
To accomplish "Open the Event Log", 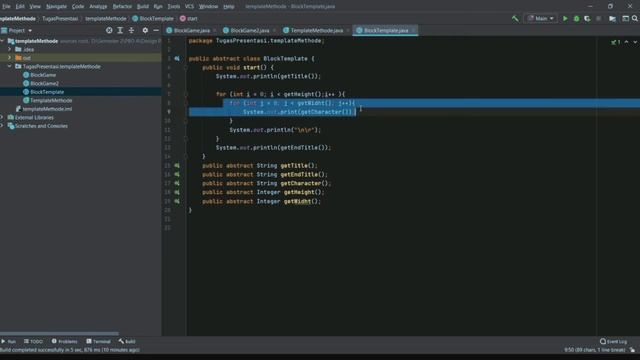I will (613, 341).
